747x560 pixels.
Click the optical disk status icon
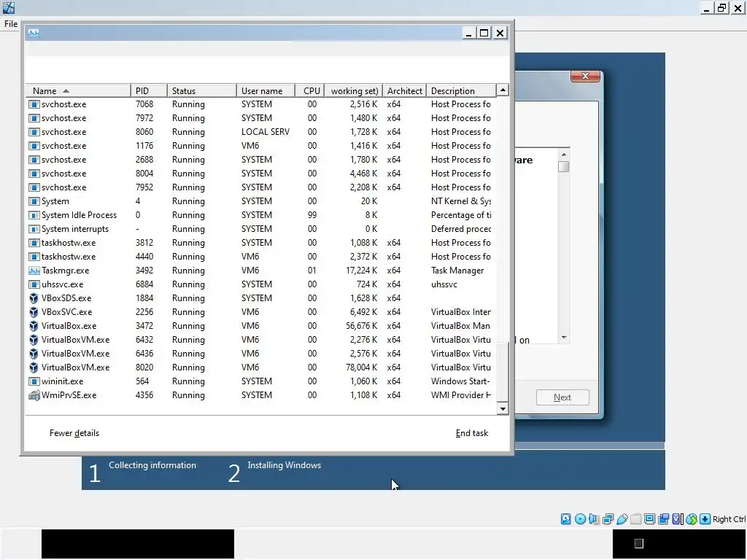coord(580,519)
